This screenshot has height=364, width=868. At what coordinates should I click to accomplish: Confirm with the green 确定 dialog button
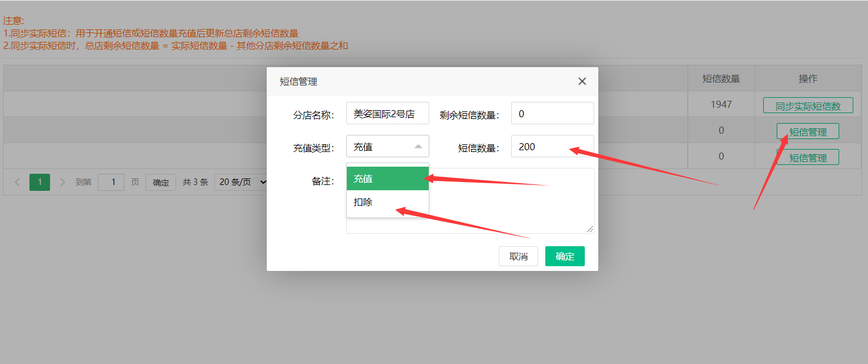pos(564,256)
